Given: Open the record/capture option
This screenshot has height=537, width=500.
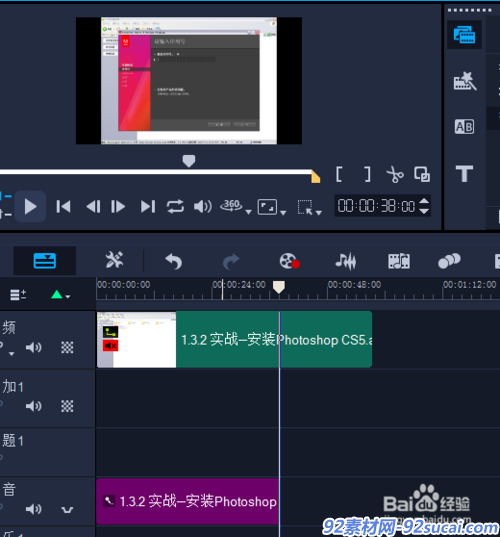Looking at the screenshot, I should 289,261.
